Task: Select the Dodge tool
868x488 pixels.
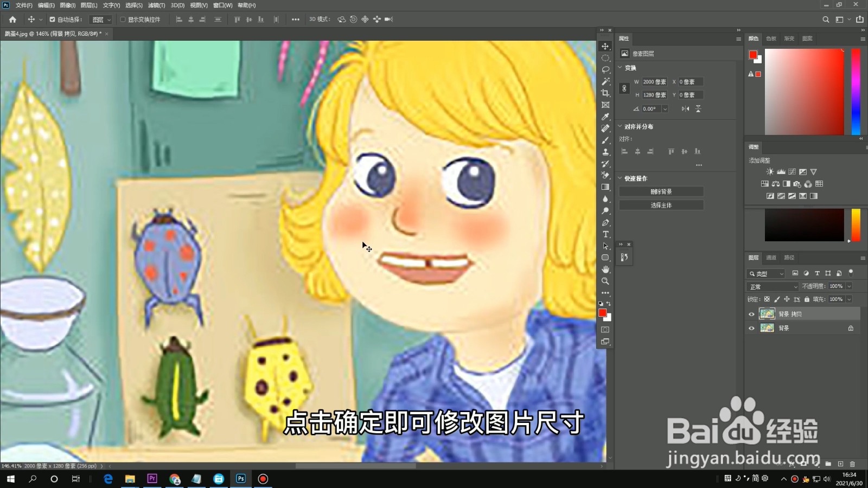Action: tap(605, 210)
